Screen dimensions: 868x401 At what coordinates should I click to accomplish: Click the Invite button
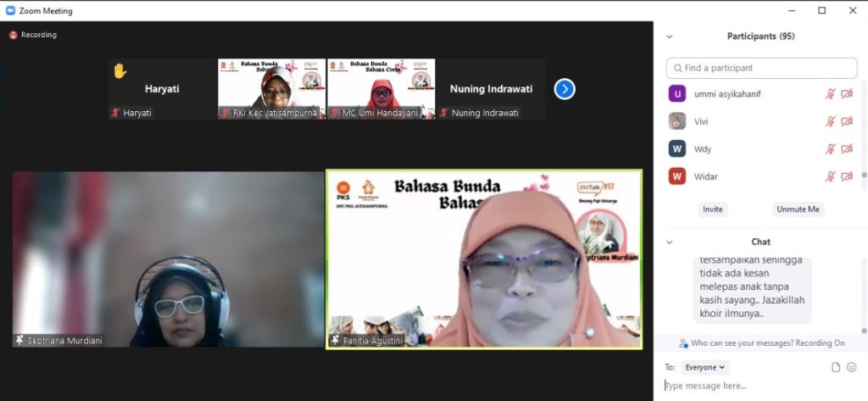tap(712, 209)
